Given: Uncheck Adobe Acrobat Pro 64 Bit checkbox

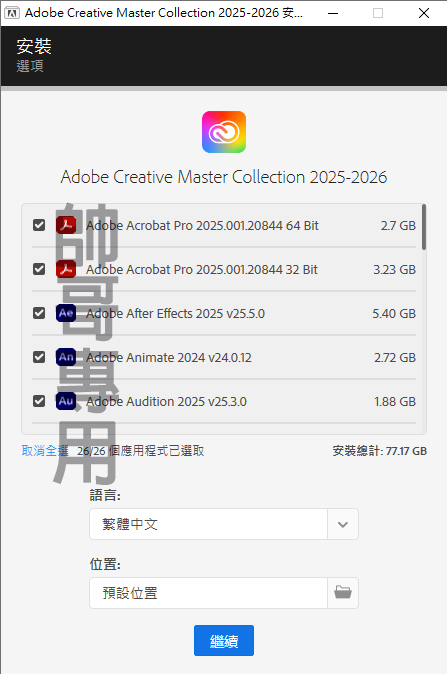Looking at the screenshot, I should point(39,225).
